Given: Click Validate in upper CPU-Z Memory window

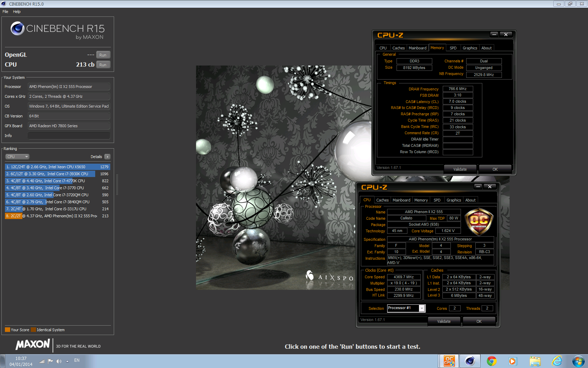Looking at the screenshot, I should pos(460,169).
